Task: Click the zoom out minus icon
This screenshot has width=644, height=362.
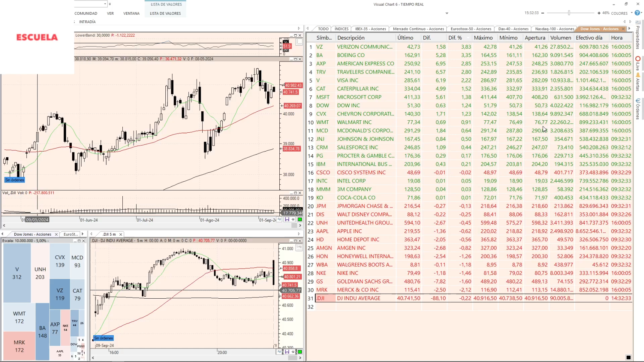Action: 543,13
